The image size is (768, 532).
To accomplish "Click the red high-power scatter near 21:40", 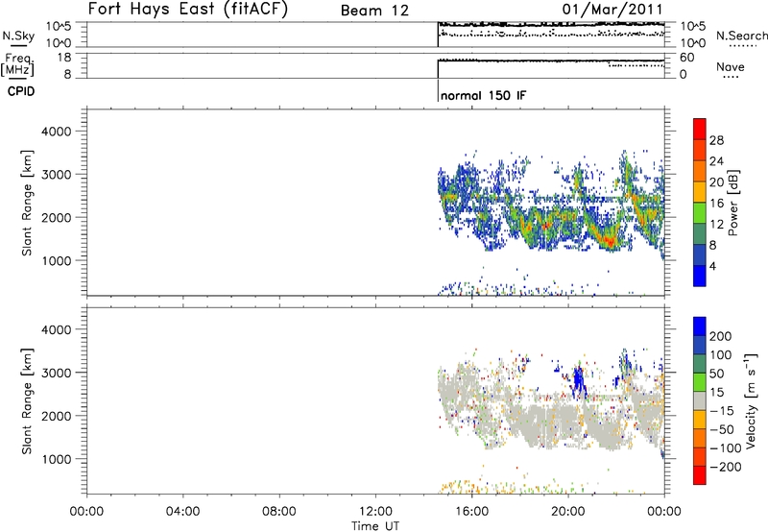I will pos(610,241).
